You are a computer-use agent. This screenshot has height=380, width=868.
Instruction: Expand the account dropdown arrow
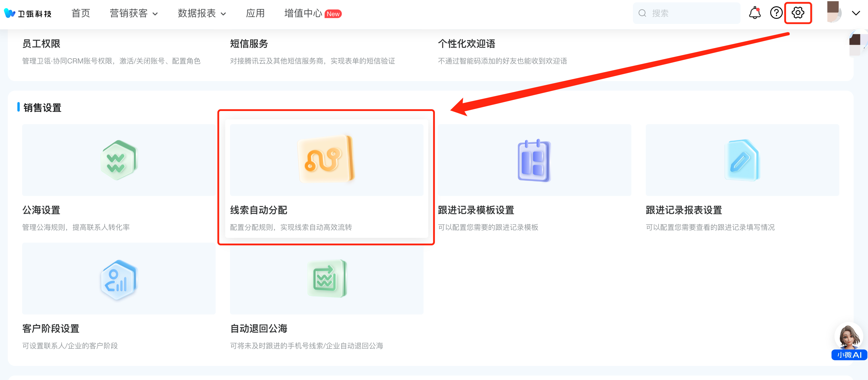[856, 13]
